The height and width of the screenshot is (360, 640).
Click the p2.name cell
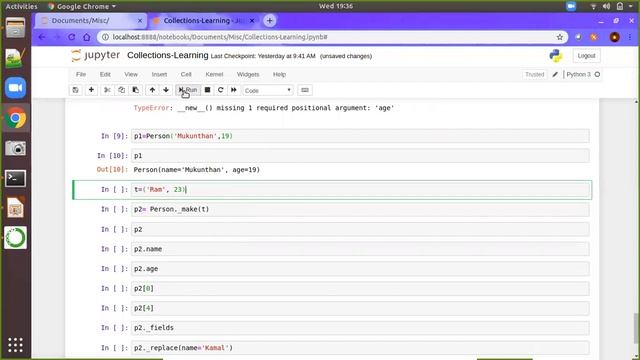360,249
